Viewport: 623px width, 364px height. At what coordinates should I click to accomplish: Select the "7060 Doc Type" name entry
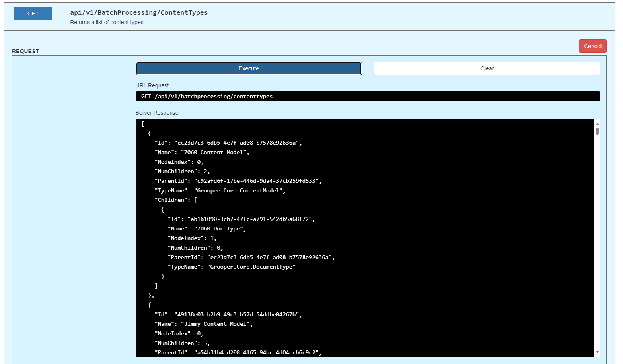click(x=206, y=228)
